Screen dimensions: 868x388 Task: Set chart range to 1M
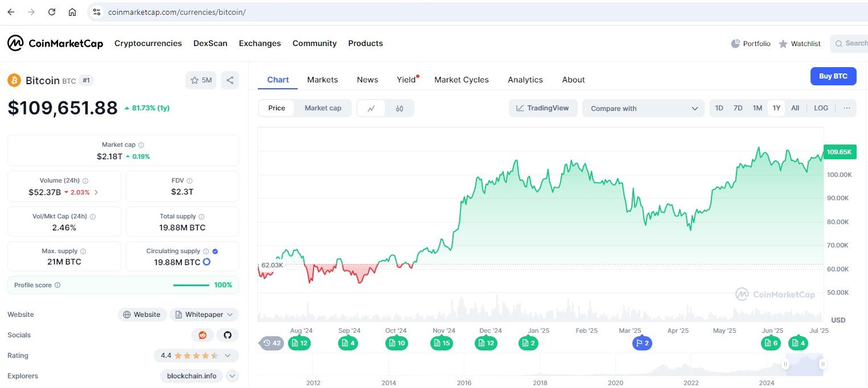coord(757,108)
